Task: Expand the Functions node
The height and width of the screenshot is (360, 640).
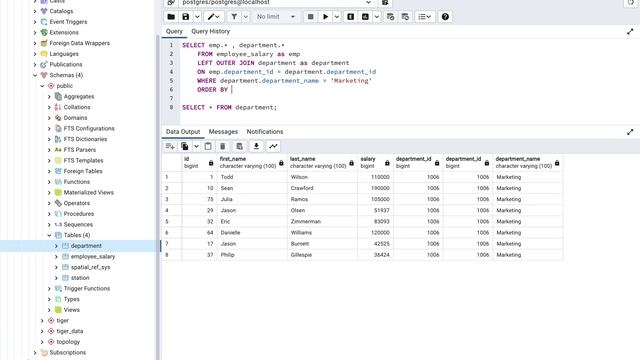Action: click(49, 182)
